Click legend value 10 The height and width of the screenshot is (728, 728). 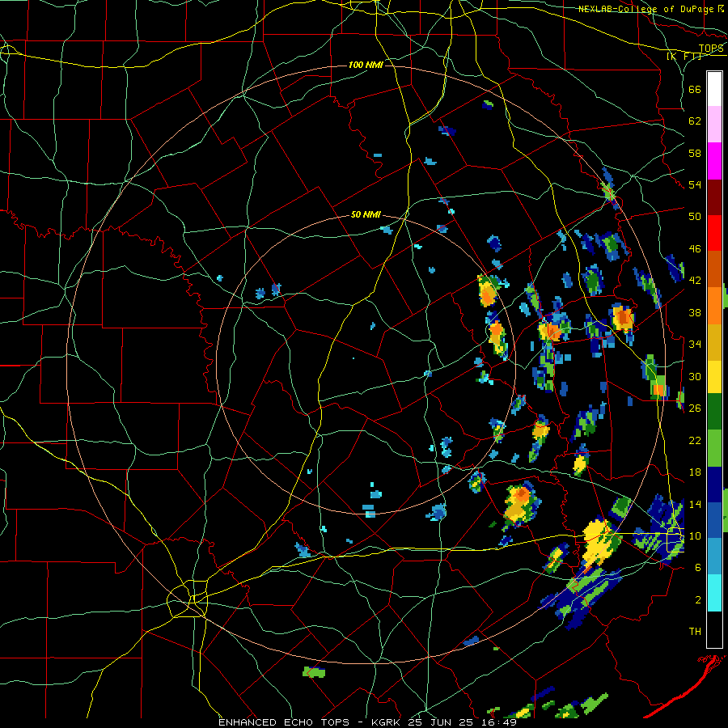click(x=695, y=535)
